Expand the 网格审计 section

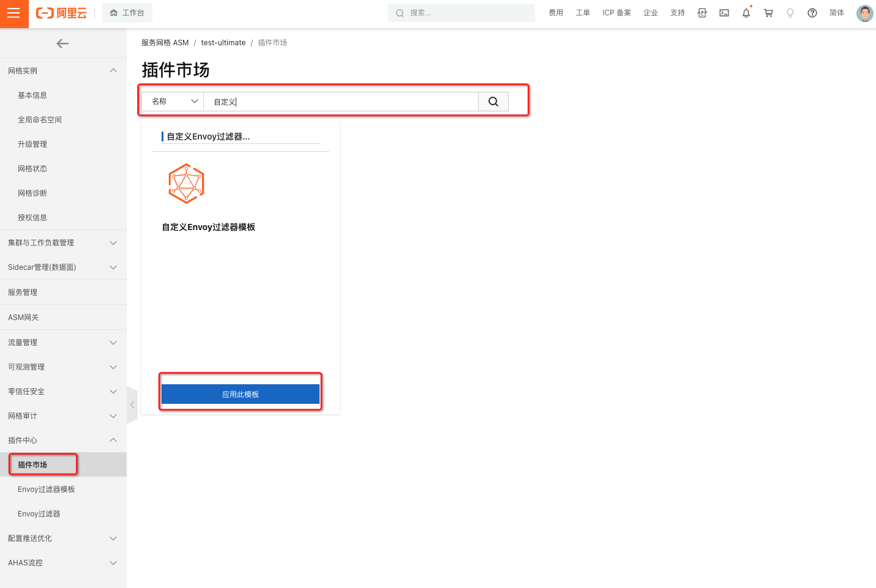click(63, 416)
